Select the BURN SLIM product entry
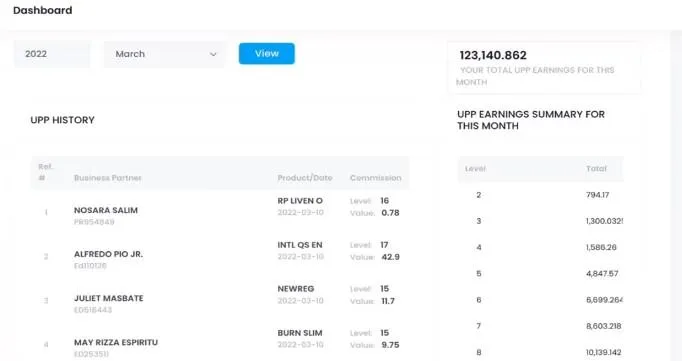 (x=300, y=333)
